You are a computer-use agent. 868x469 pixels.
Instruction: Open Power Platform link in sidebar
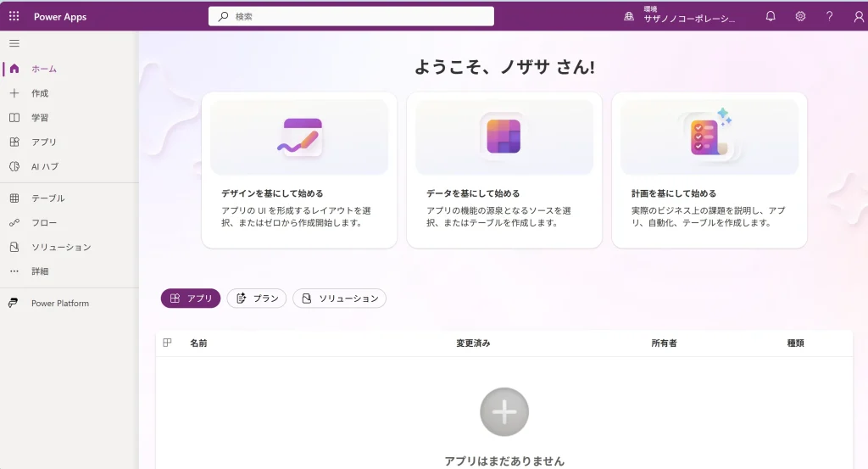pos(59,304)
